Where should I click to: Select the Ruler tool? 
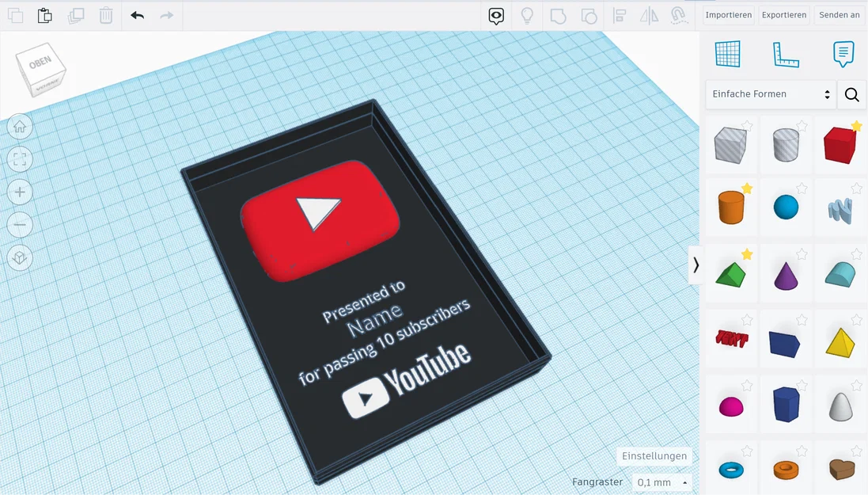[786, 54]
